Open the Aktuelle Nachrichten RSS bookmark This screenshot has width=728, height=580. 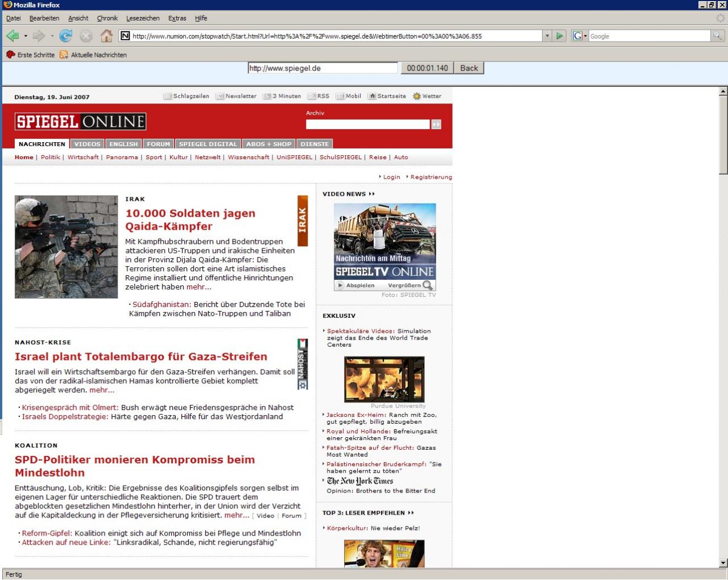point(93,55)
